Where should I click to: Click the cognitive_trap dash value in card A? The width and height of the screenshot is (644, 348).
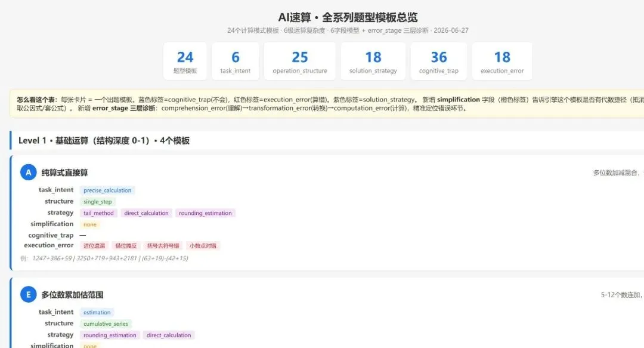tap(82, 235)
